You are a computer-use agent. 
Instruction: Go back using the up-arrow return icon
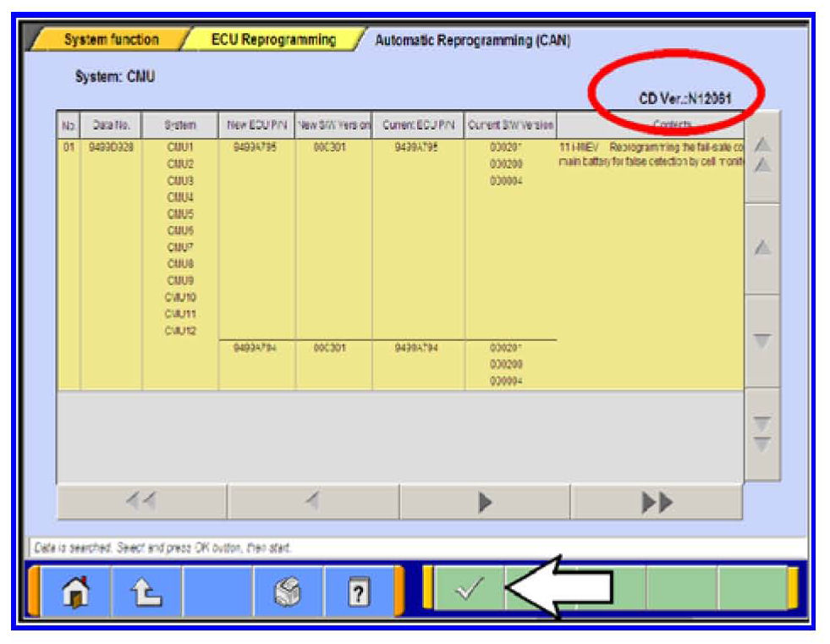point(146,588)
